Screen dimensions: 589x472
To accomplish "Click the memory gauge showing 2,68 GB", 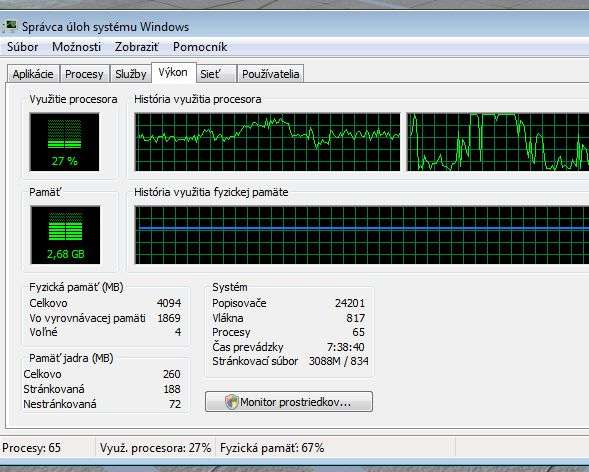I will pyautogui.click(x=65, y=235).
